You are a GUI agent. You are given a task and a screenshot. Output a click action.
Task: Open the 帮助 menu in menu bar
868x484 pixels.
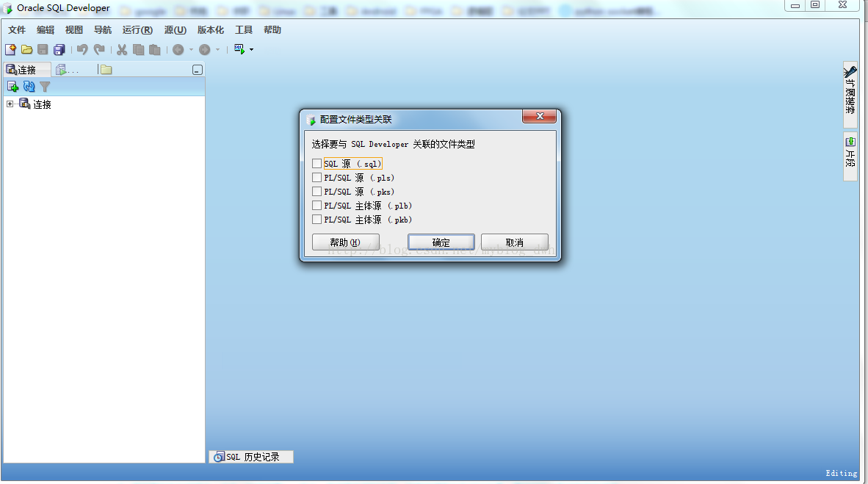pos(272,30)
